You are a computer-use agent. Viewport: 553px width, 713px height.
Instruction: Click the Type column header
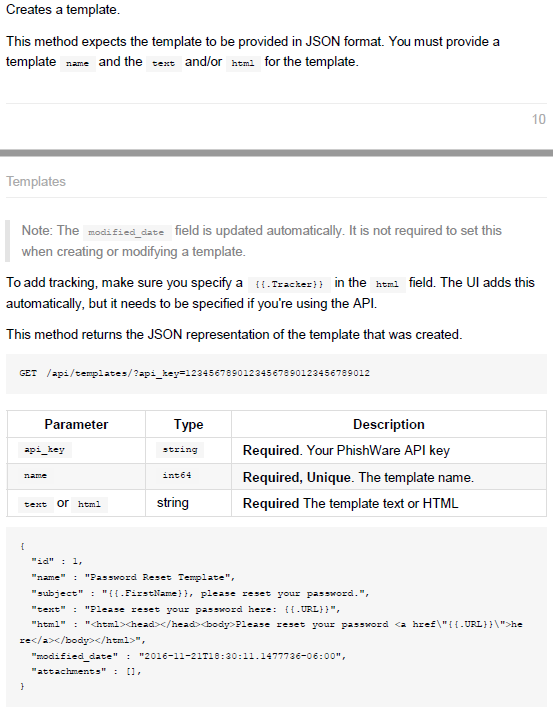click(x=188, y=424)
